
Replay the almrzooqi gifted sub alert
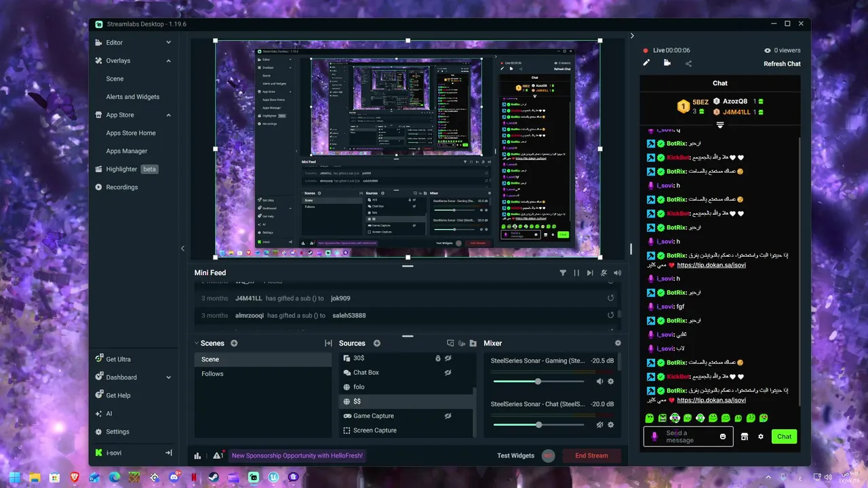pos(610,315)
